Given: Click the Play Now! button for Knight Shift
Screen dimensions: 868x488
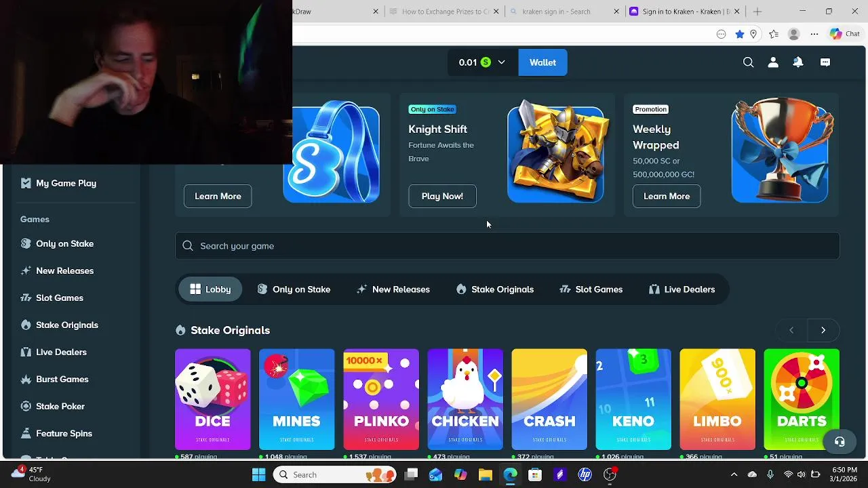Looking at the screenshot, I should (x=442, y=196).
